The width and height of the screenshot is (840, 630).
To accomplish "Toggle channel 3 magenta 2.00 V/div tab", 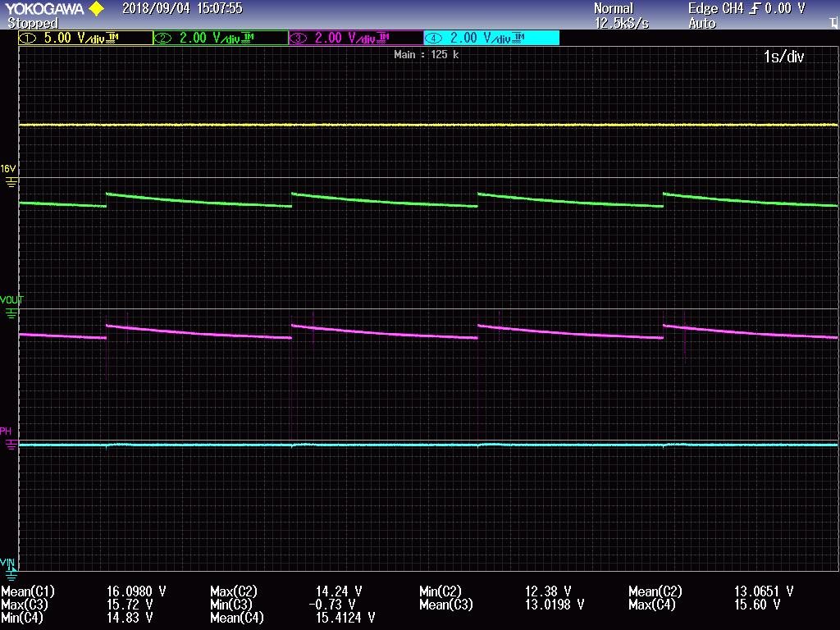I will (x=356, y=38).
